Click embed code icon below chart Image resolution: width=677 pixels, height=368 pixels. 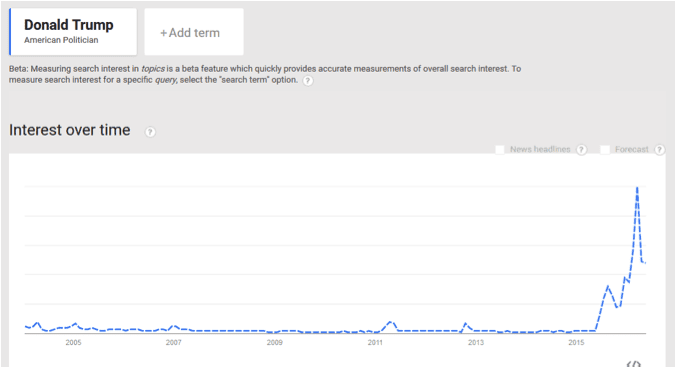click(x=633, y=364)
